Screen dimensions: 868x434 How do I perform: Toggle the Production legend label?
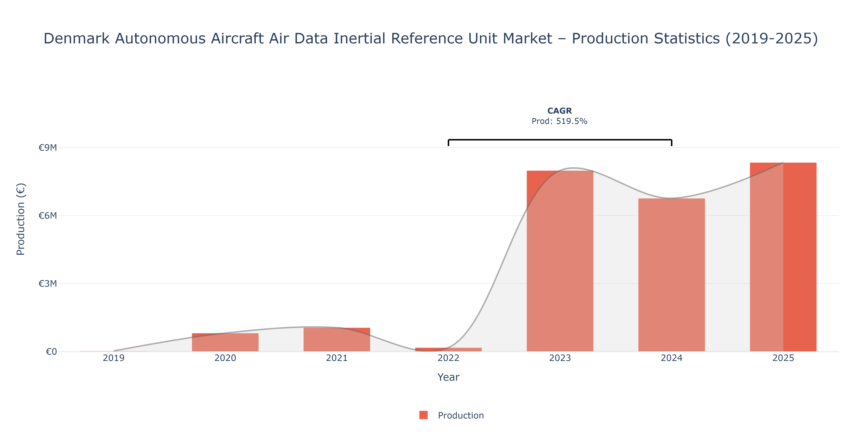[461, 416]
